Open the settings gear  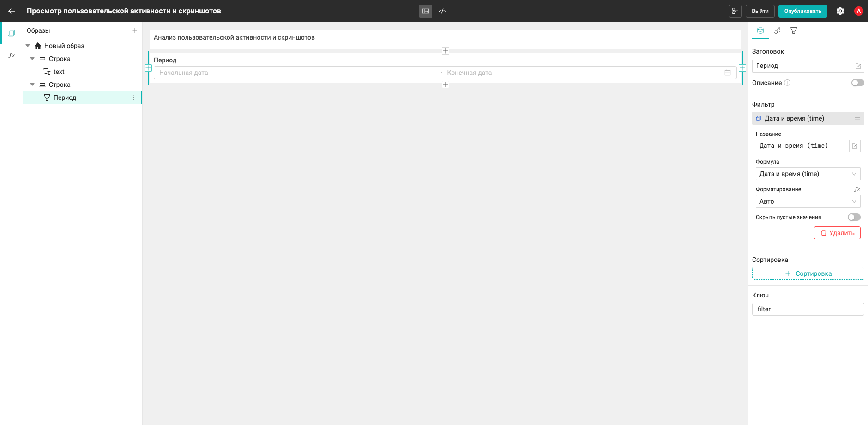coord(840,11)
